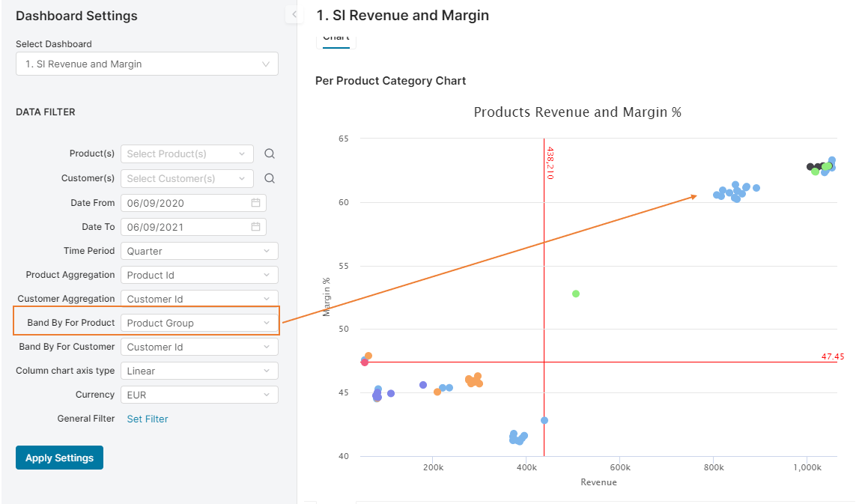Screen dimensions: 868x504
Task: Expand the Product Aggregation dropdown
Action: click(198, 276)
